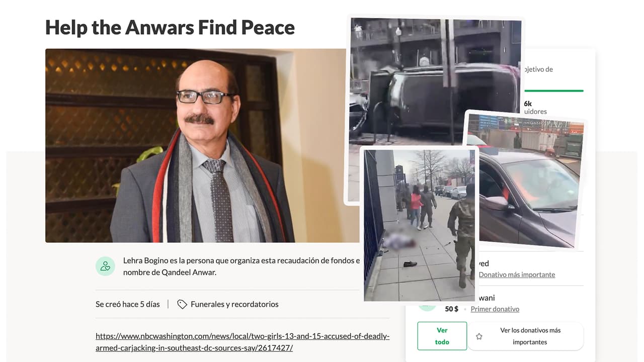Click the Primer donativo link
644x362 pixels.
click(x=495, y=309)
